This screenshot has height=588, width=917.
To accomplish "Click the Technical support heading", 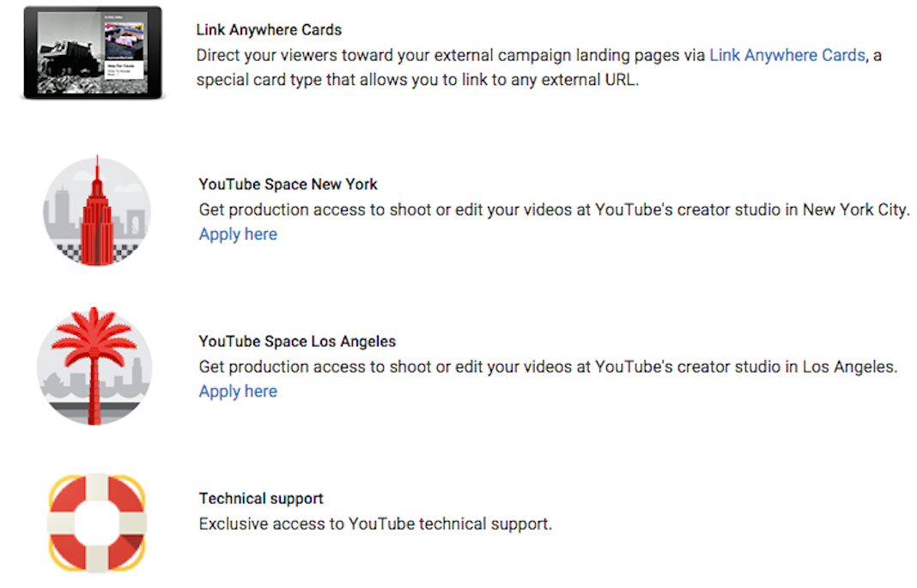I will click(x=261, y=499).
